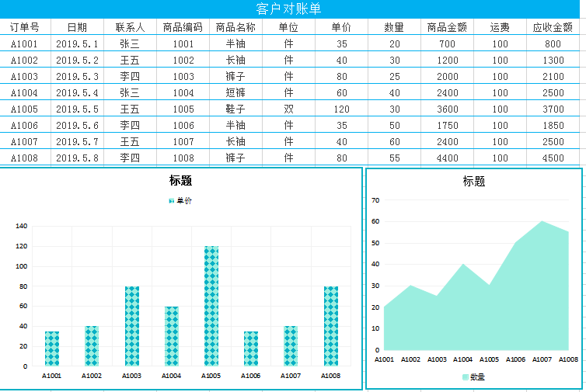
Task: Select product code cell 1003
Action: [183, 76]
